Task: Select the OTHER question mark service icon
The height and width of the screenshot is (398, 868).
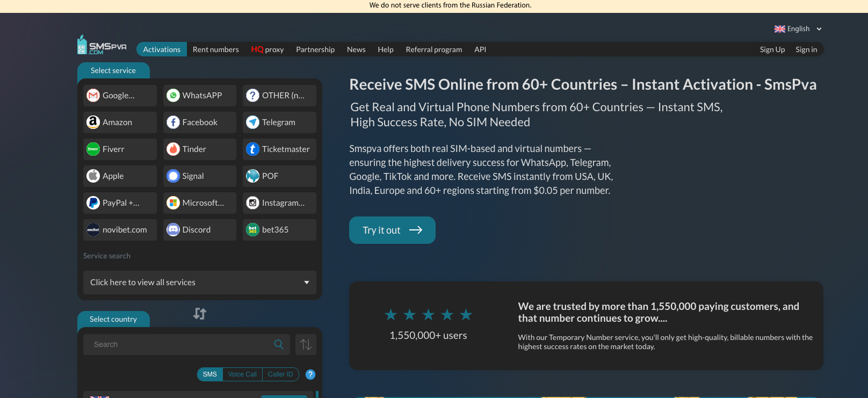Action: [253, 96]
